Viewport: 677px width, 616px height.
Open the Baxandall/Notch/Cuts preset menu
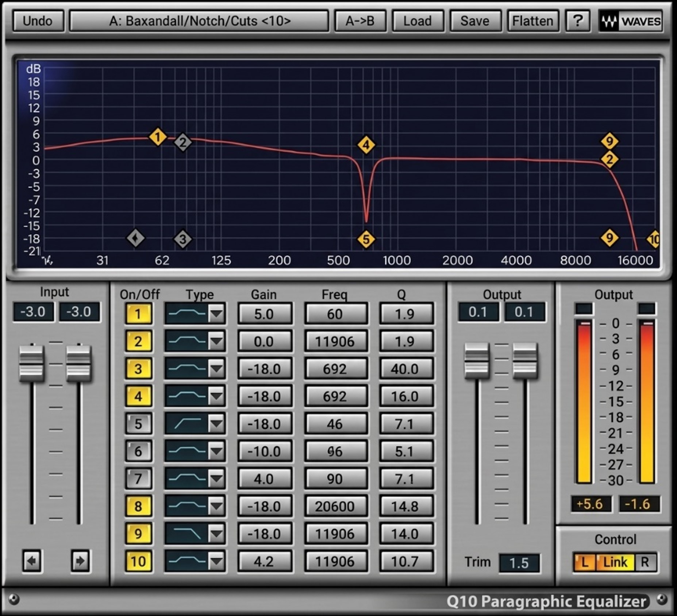coord(199,21)
